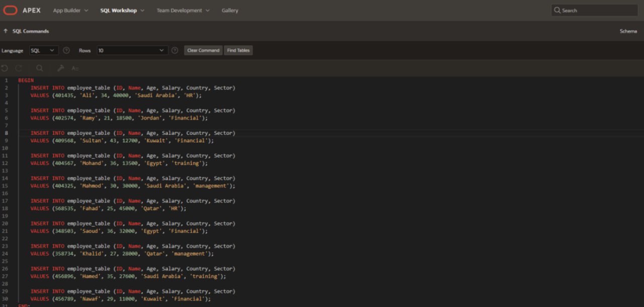Go to App Builder
The image size is (644, 307).
click(x=67, y=11)
